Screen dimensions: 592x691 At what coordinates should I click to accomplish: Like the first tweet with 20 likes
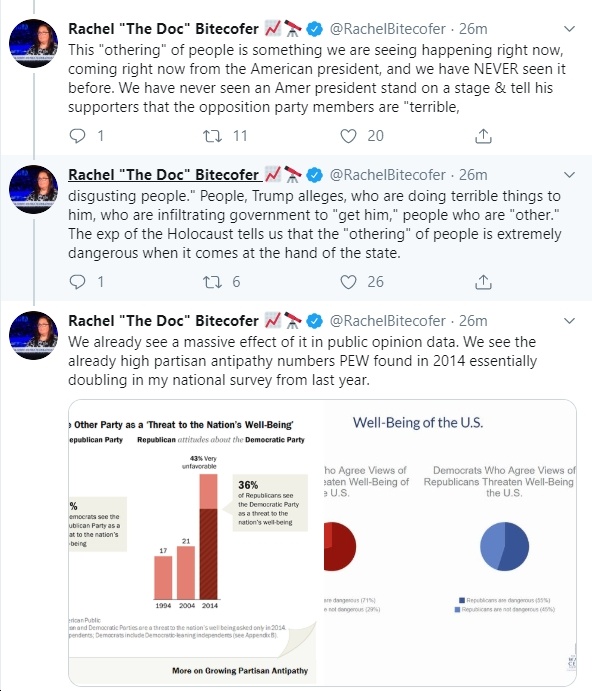(348, 136)
